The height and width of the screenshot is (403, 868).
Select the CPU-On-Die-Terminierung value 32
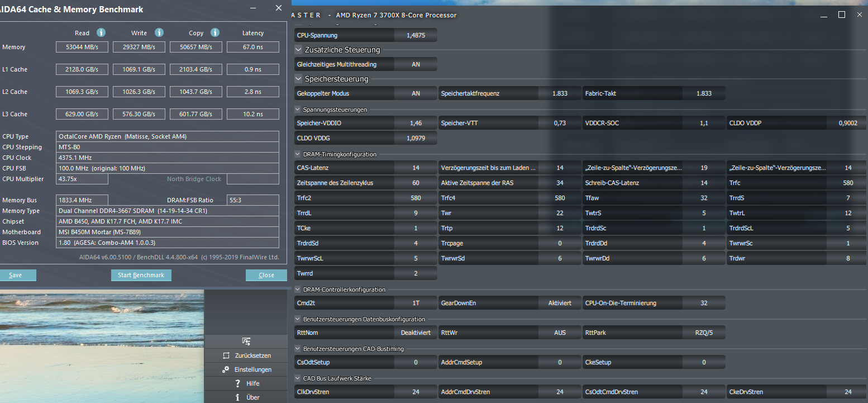point(704,303)
